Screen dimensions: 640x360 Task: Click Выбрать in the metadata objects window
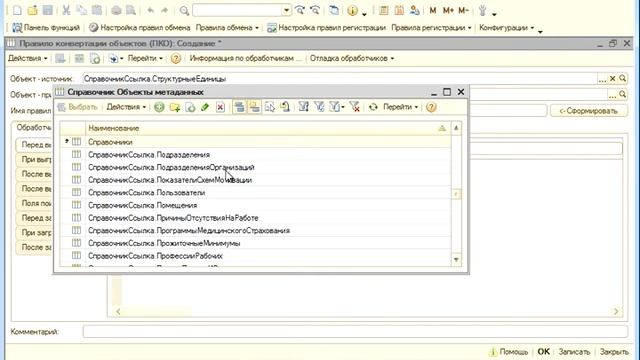click(x=78, y=107)
